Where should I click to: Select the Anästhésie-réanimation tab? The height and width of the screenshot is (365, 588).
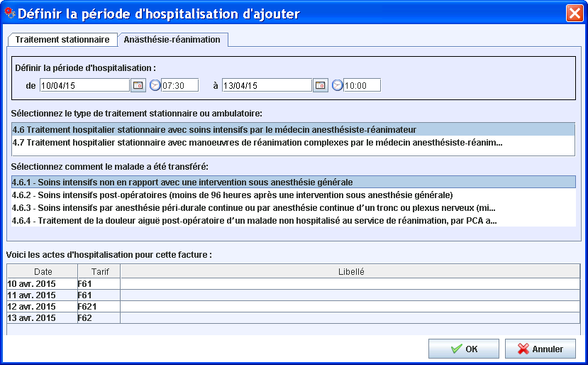tap(172, 40)
